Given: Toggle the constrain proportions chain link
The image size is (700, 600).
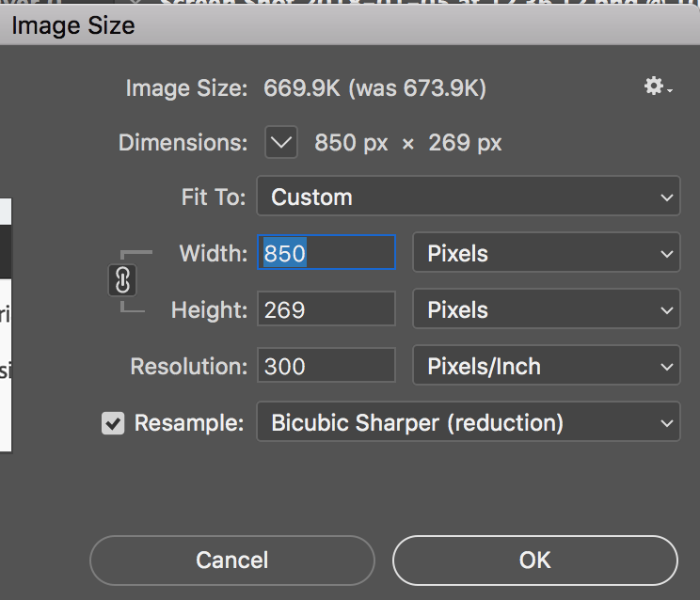Looking at the screenshot, I should 123,280.
